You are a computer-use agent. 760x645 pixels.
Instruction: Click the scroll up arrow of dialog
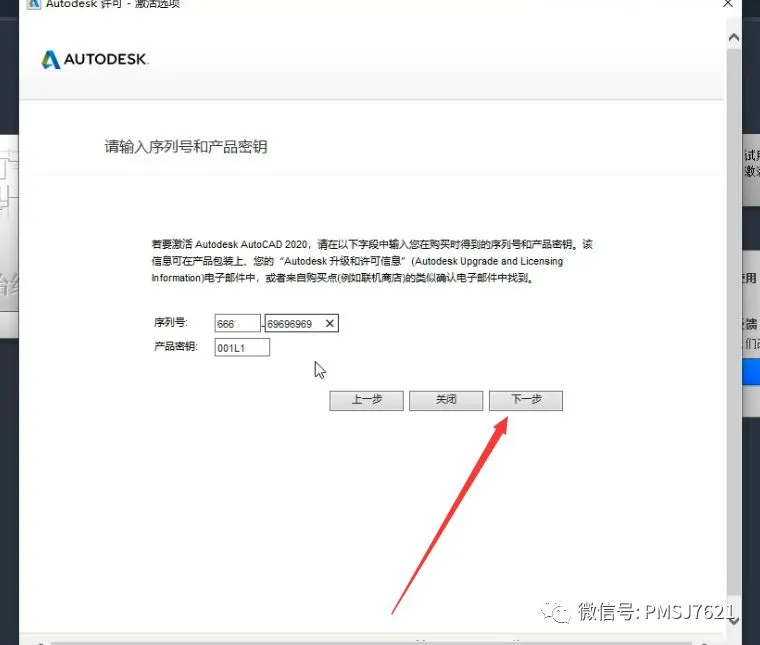point(734,37)
